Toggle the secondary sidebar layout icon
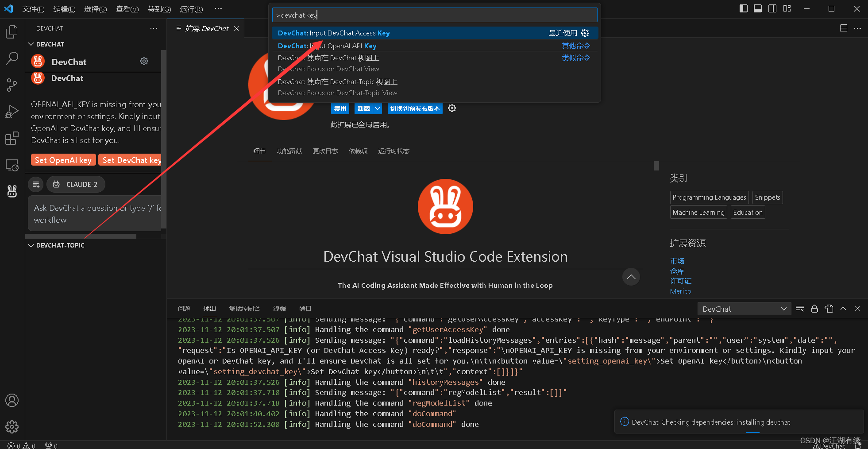 click(x=772, y=8)
